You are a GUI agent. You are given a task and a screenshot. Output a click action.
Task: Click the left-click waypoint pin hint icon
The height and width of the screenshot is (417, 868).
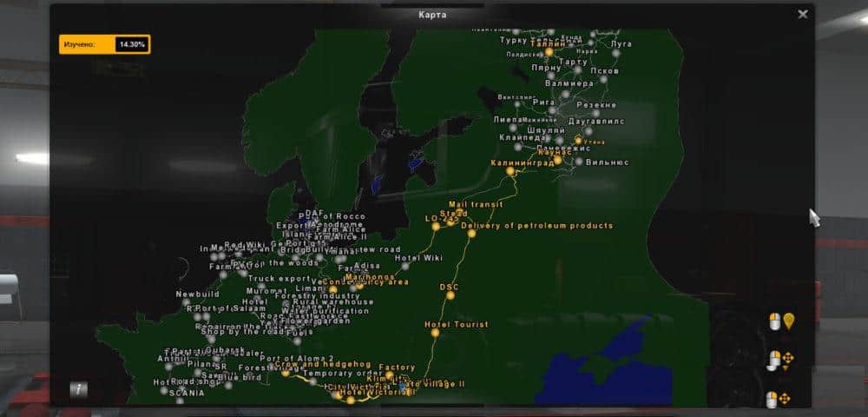coord(781,322)
